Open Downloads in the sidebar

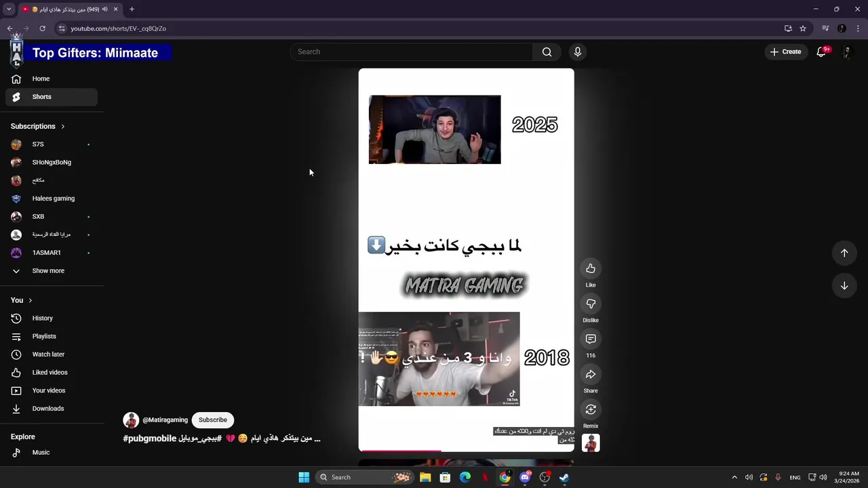pyautogui.click(x=52, y=409)
